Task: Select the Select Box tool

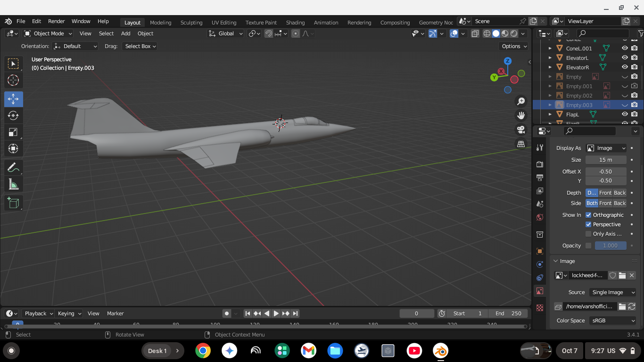Action: click(x=13, y=64)
